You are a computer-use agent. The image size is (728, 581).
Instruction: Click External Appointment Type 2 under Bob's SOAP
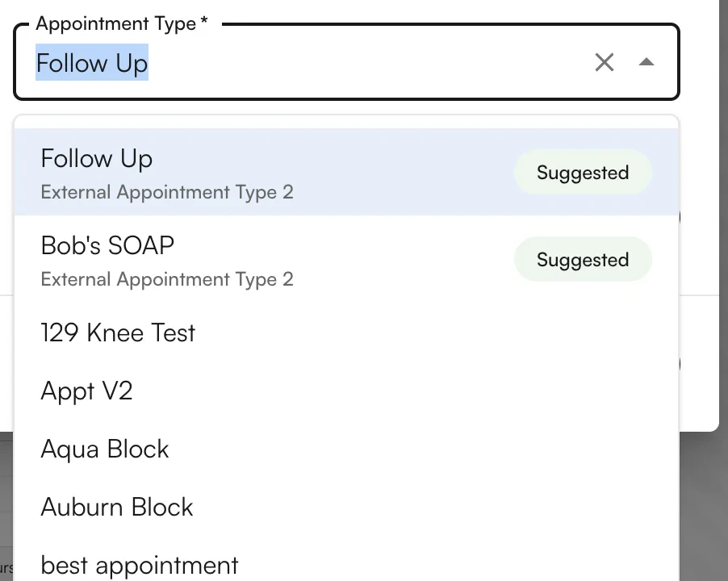pos(167,279)
